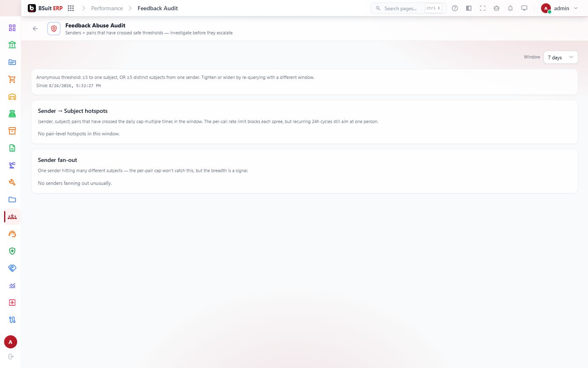Click the green document sidebar icon
The height and width of the screenshot is (368, 588).
(x=12, y=148)
